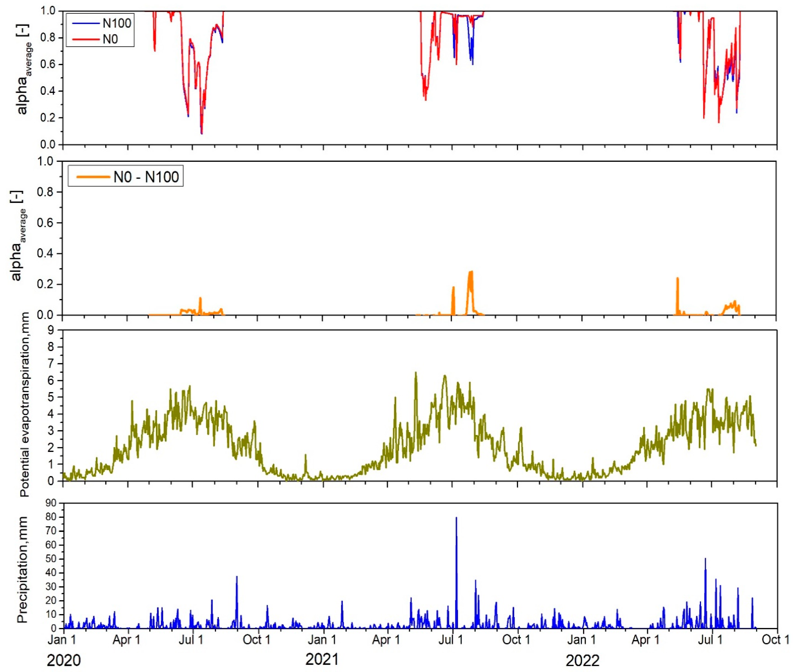Click the 9 tick on evapotranspiration axis

51,330
